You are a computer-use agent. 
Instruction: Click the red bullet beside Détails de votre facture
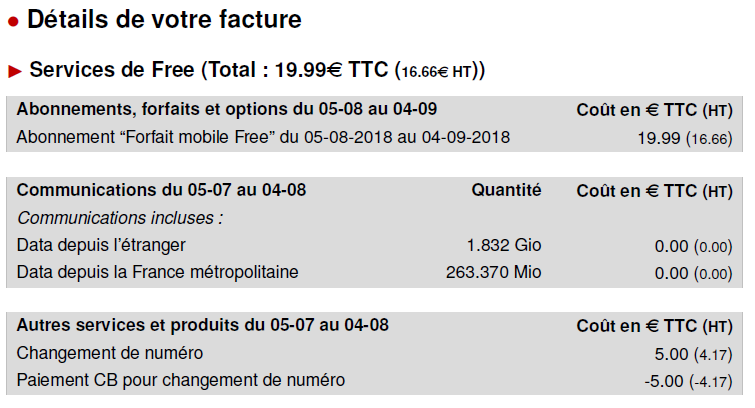coord(13,22)
